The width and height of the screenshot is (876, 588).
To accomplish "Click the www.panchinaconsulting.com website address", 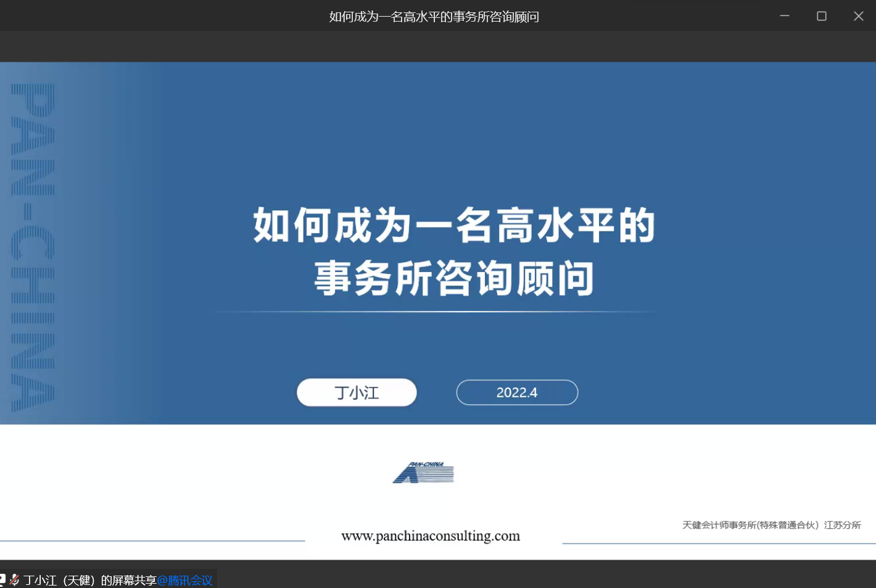I will pos(431,536).
